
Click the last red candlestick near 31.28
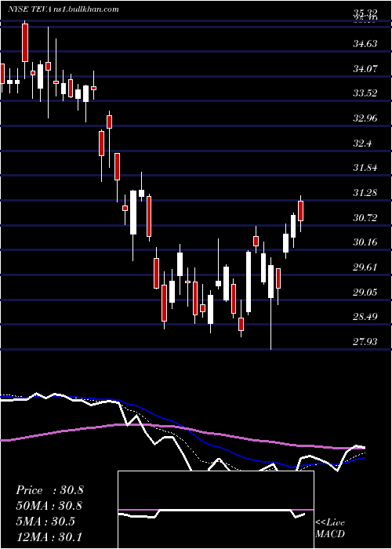(x=300, y=211)
